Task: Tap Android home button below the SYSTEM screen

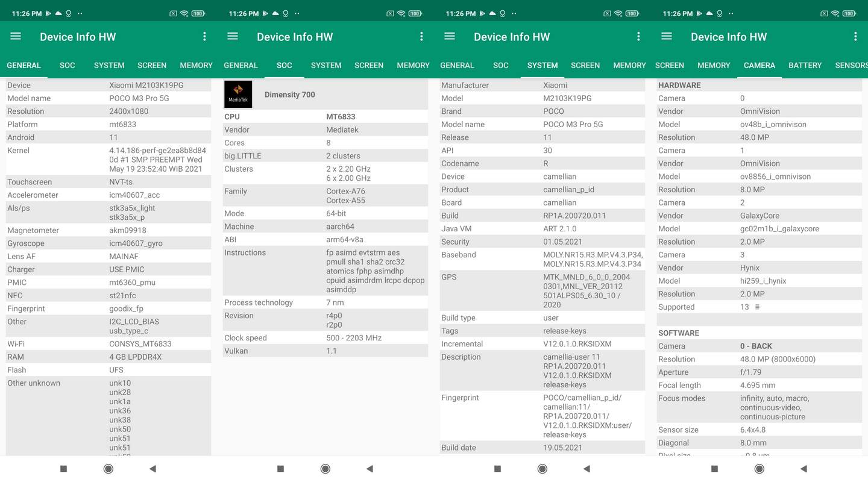Action: (542, 469)
